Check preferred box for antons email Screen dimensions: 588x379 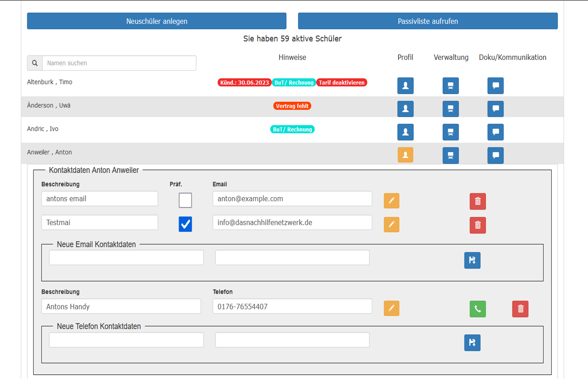point(185,200)
